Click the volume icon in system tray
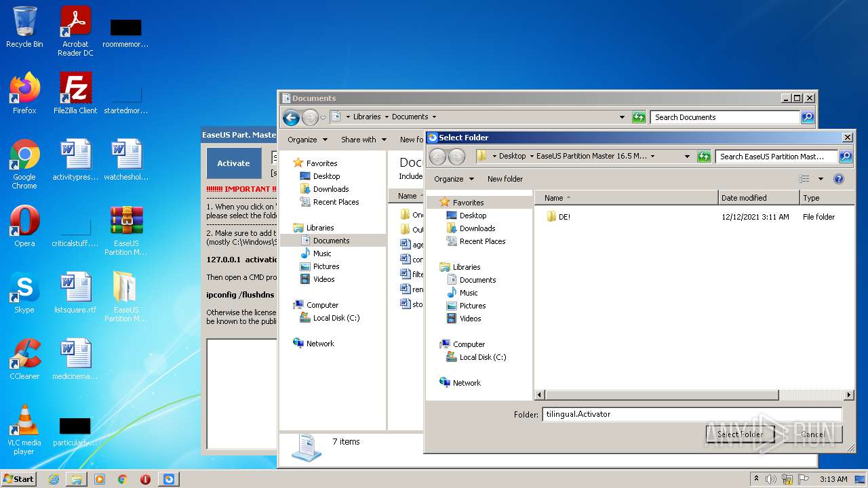Screen dimensions: 868x488 pos(771,479)
